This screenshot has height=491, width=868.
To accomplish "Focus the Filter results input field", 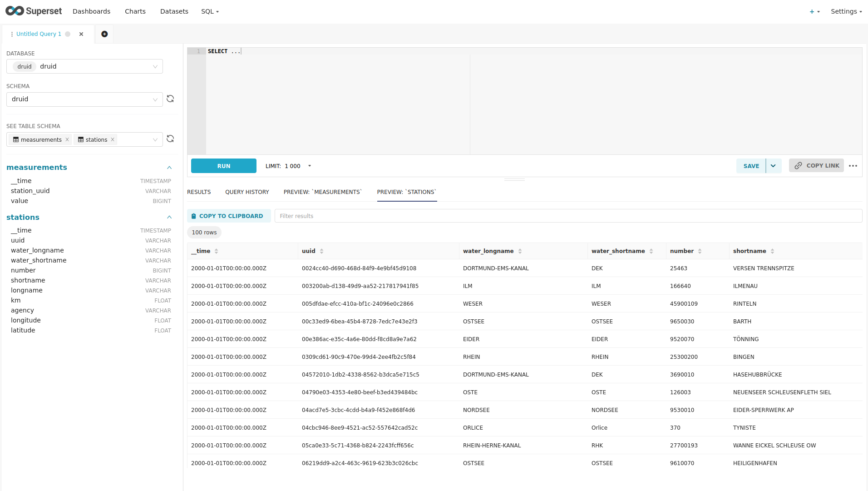I will (x=567, y=216).
